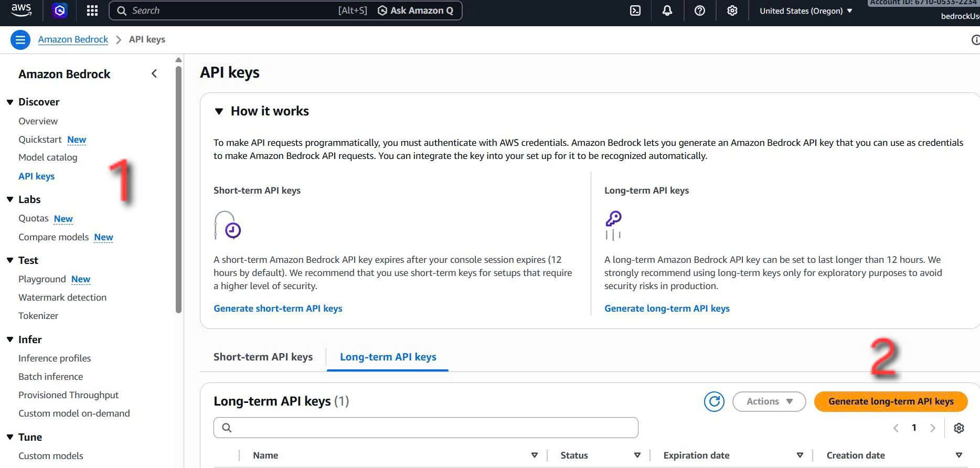Click the Generate short-term API keys link
980x468 pixels.
[x=278, y=309]
